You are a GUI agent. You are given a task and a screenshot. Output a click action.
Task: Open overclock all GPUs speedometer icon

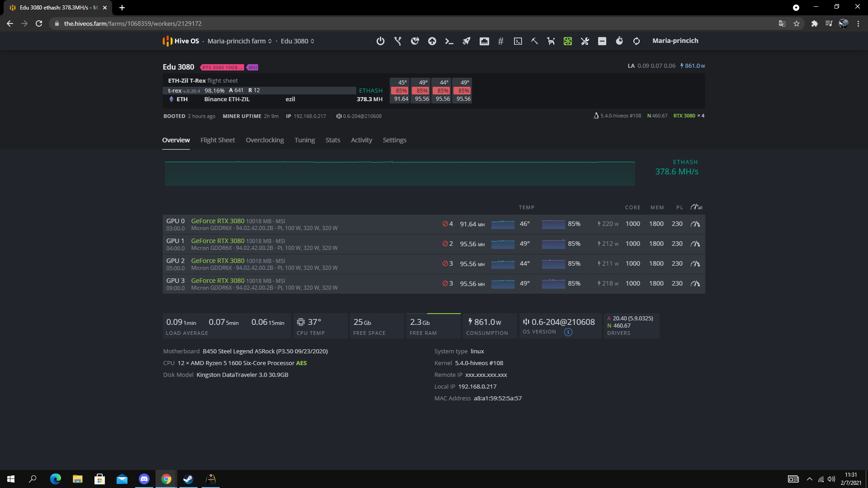(696, 207)
